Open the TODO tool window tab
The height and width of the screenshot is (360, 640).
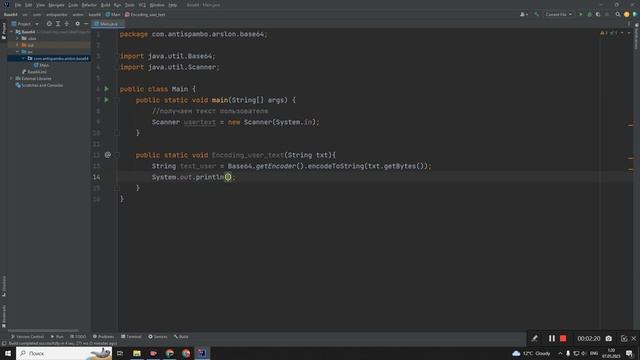click(x=78, y=337)
